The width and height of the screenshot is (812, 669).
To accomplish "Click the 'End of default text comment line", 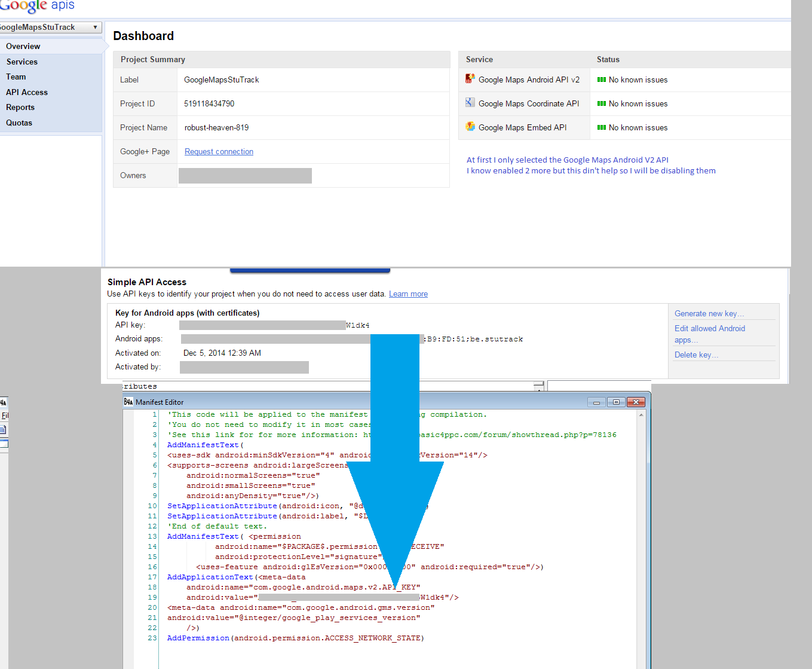I will coord(216,526).
